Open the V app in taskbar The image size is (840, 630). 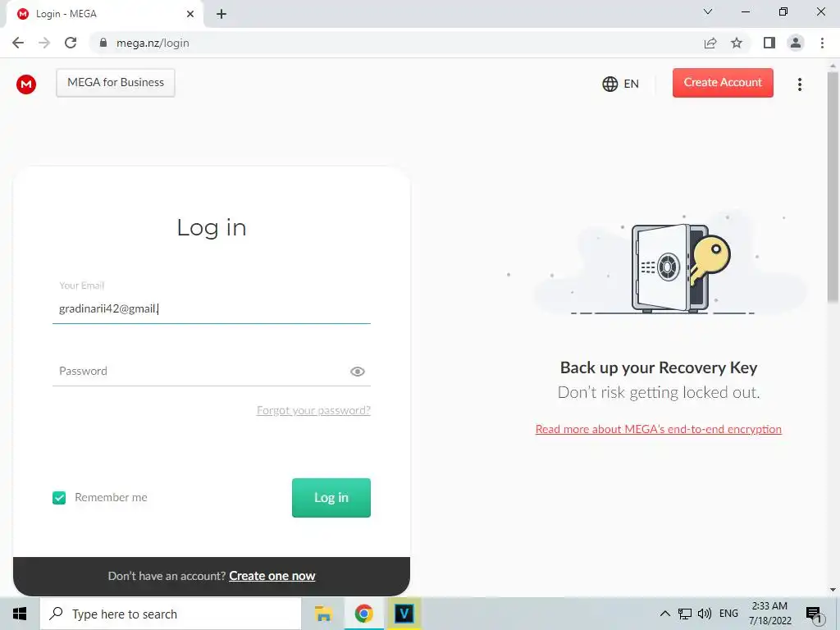click(404, 614)
